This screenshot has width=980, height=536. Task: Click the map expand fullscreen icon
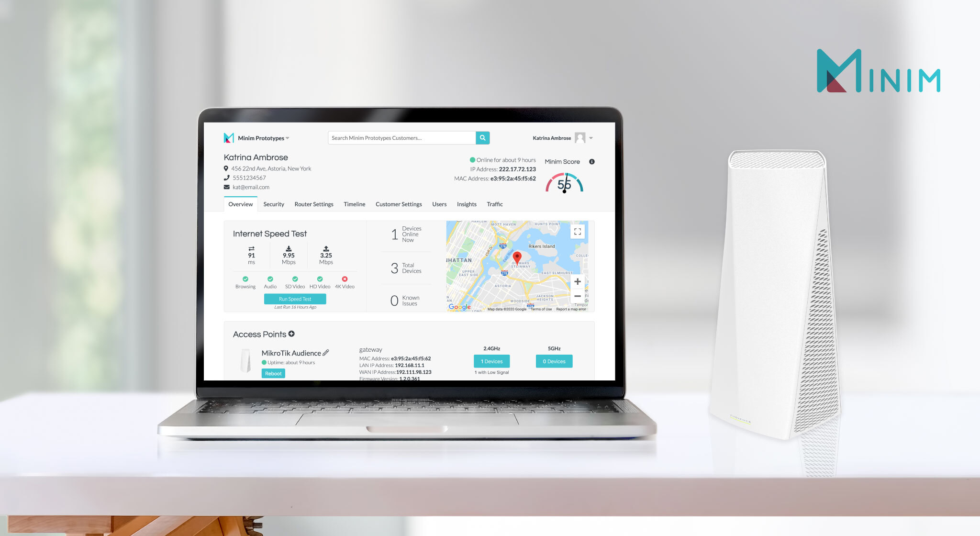577,233
